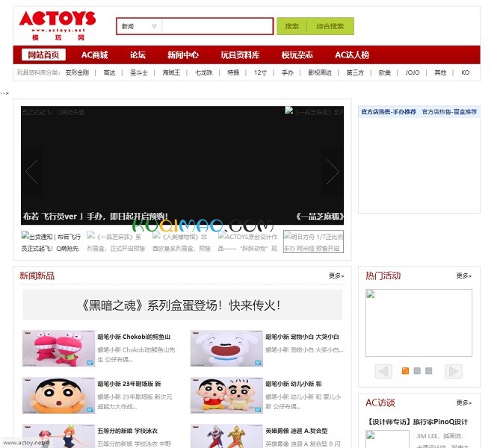Open article title 蜡笔小新 幼儿小新 和
The height and width of the screenshot is (448, 491).
coord(294,384)
